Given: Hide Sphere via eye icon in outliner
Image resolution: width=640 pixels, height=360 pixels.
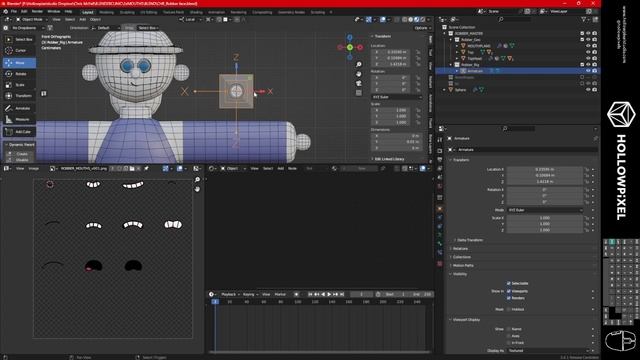Looking at the screenshot, I should [588, 90].
